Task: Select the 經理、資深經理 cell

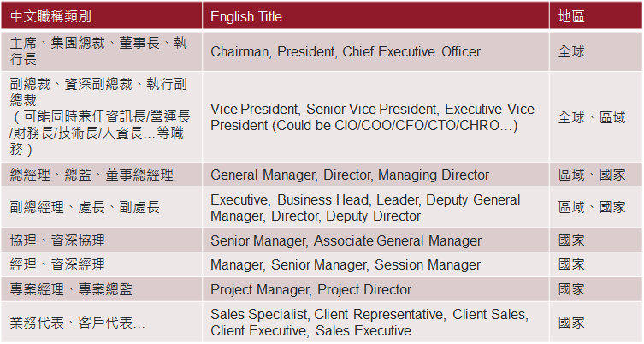Action: click(58, 264)
